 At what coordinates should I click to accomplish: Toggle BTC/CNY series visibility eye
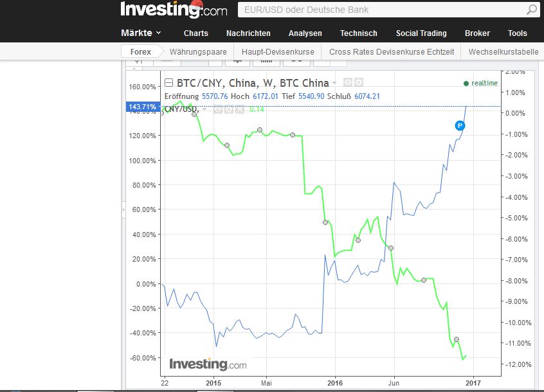pyautogui.click(x=347, y=83)
